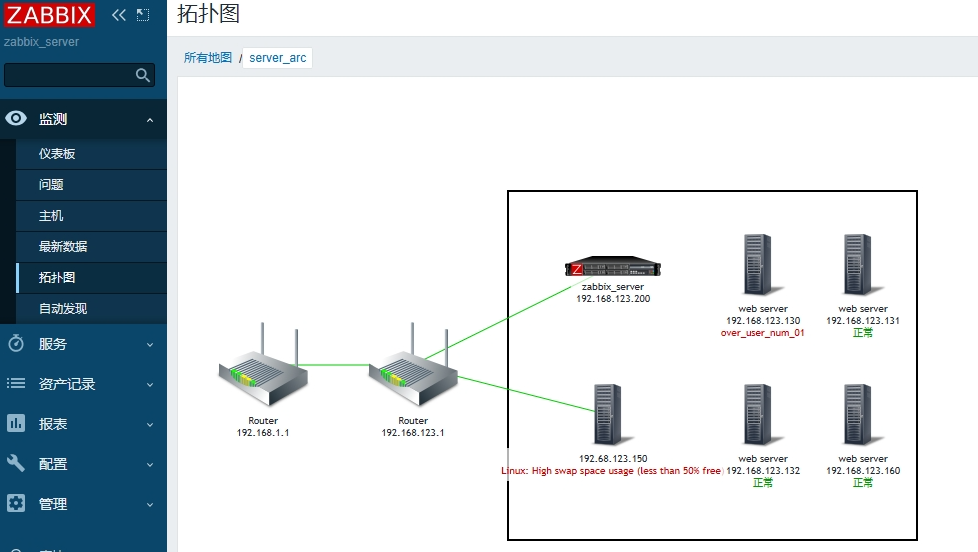The height and width of the screenshot is (552, 978).
Task: Click the server_arc breadcrumb link
Action: coord(278,58)
